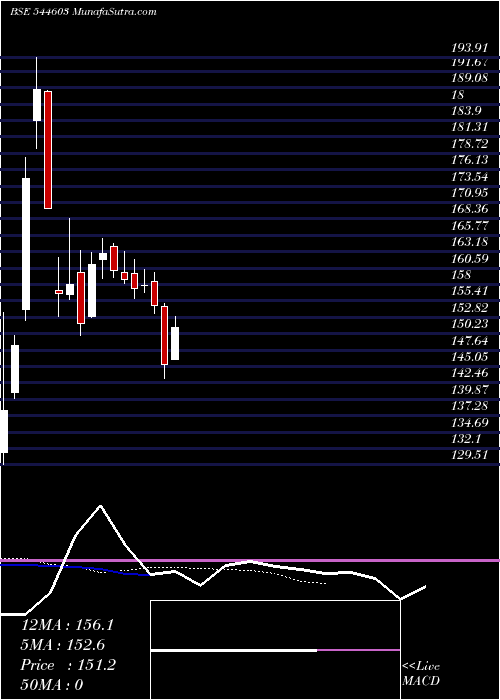Select the 132.1 price label

tap(467, 439)
